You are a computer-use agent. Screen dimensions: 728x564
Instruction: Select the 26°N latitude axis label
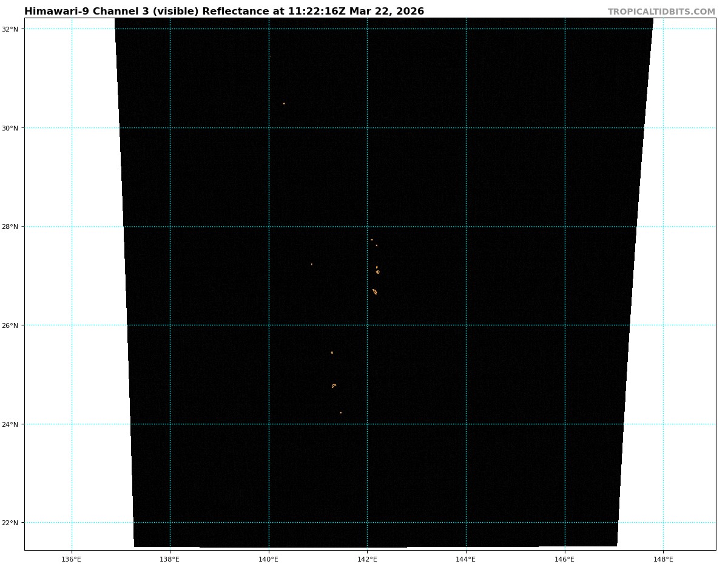coord(12,325)
